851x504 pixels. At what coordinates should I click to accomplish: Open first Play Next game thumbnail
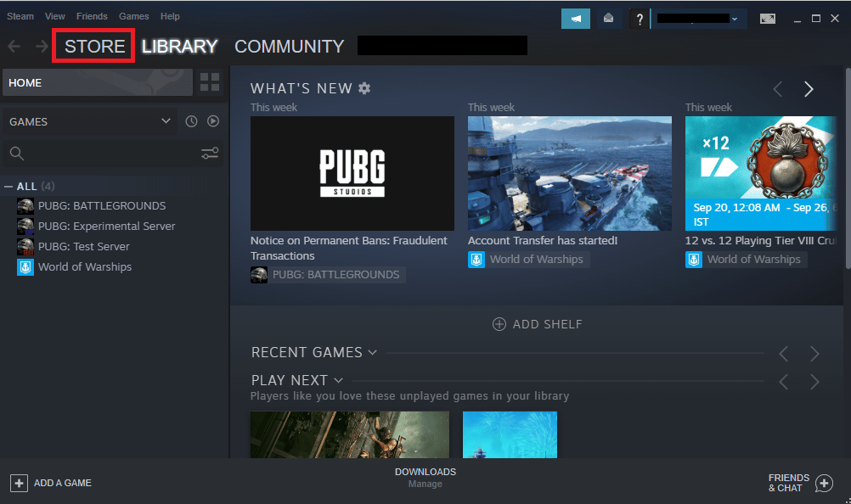point(350,434)
